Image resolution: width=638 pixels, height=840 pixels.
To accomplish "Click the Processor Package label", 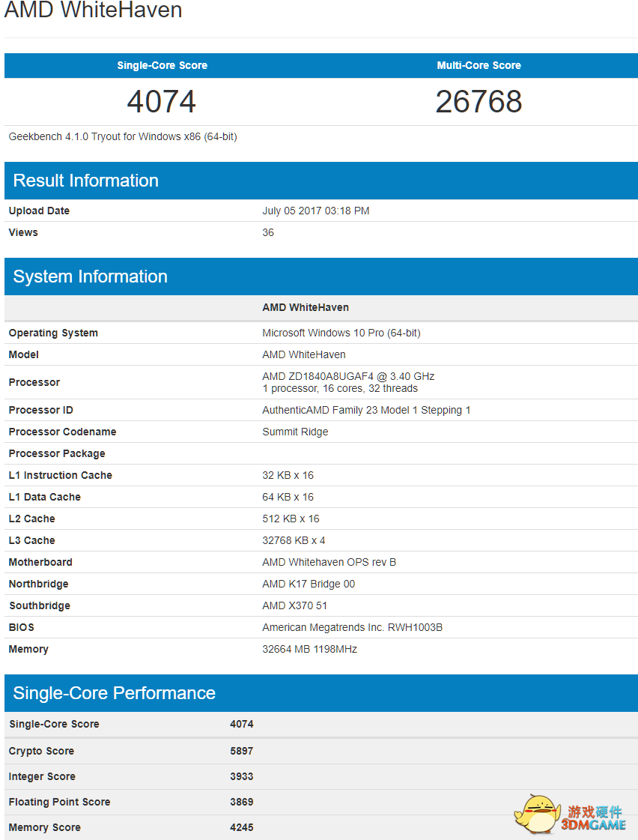I will [x=57, y=453].
